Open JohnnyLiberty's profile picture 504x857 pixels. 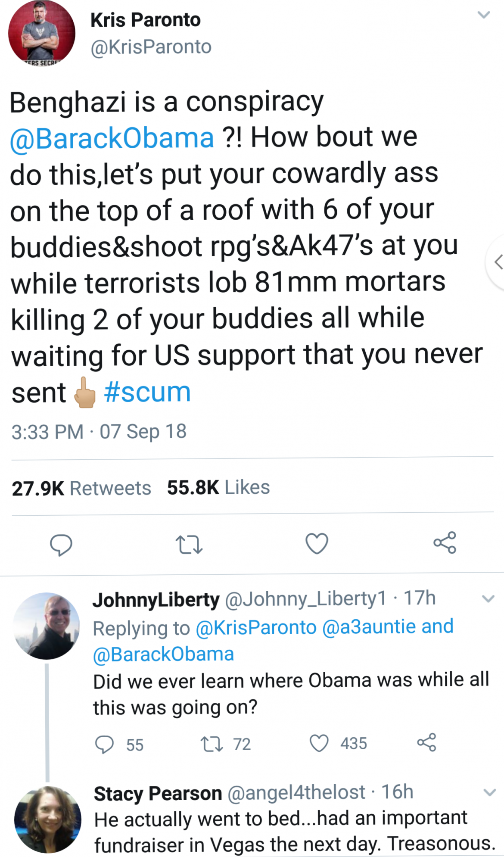coord(47,626)
